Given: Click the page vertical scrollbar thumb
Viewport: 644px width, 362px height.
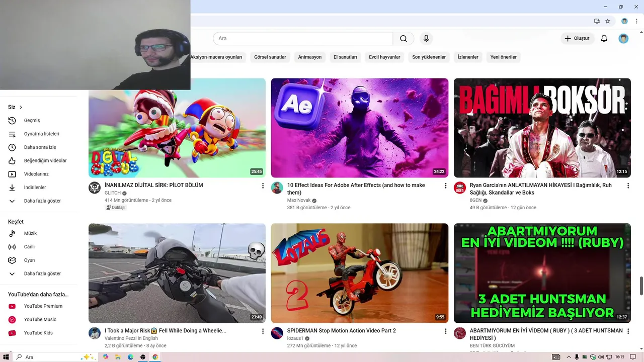Looking at the screenshot, I should 641,286.
